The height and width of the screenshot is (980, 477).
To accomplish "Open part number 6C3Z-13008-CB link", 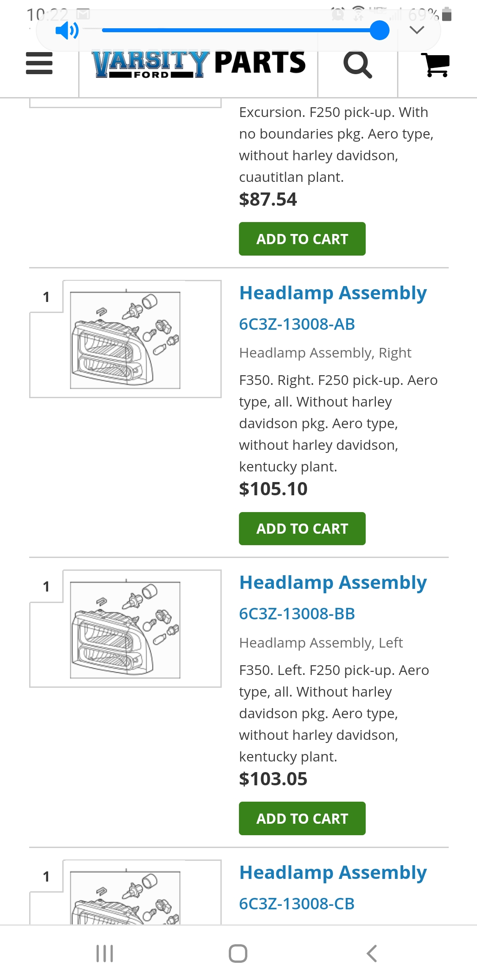I will point(297,904).
